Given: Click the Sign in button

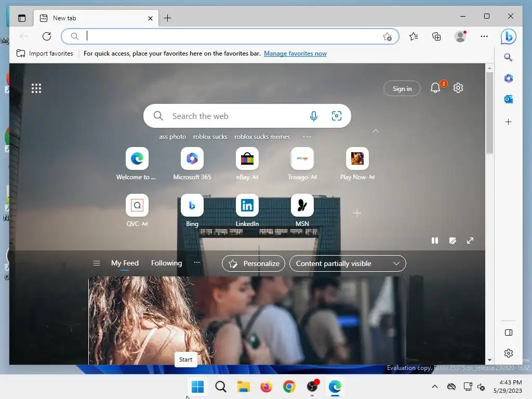Looking at the screenshot, I should pos(402,88).
